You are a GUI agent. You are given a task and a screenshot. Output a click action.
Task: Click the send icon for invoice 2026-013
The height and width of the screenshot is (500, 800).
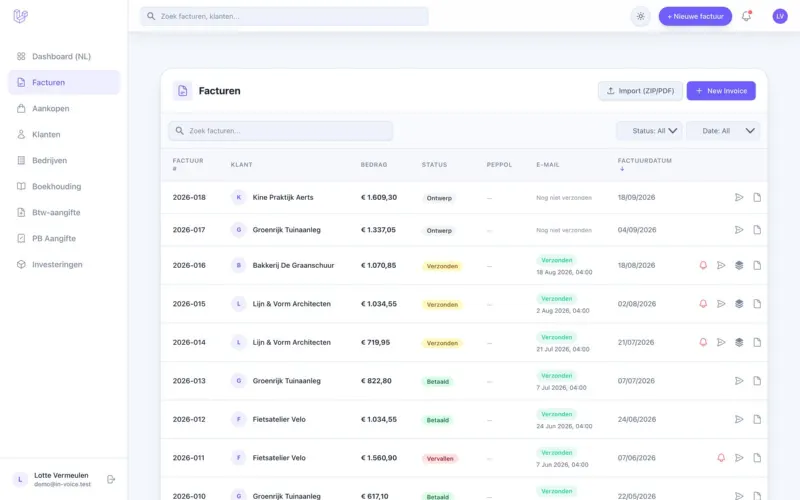[x=739, y=381]
